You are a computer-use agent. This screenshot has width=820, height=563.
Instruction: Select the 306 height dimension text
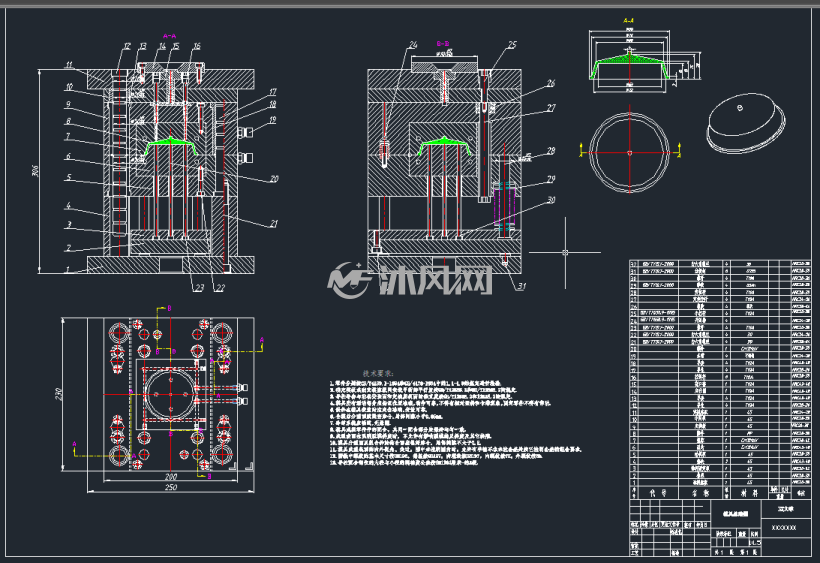tap(36, 171)
